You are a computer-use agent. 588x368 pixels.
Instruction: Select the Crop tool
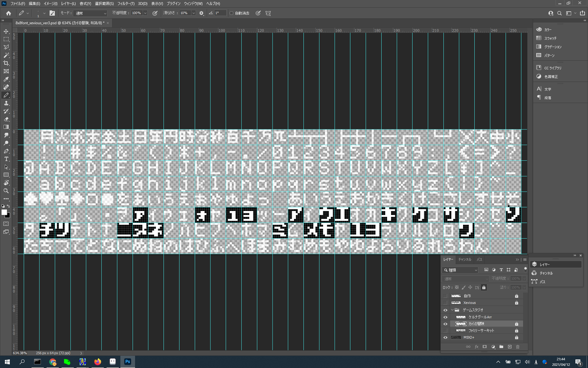coord(6,63)
